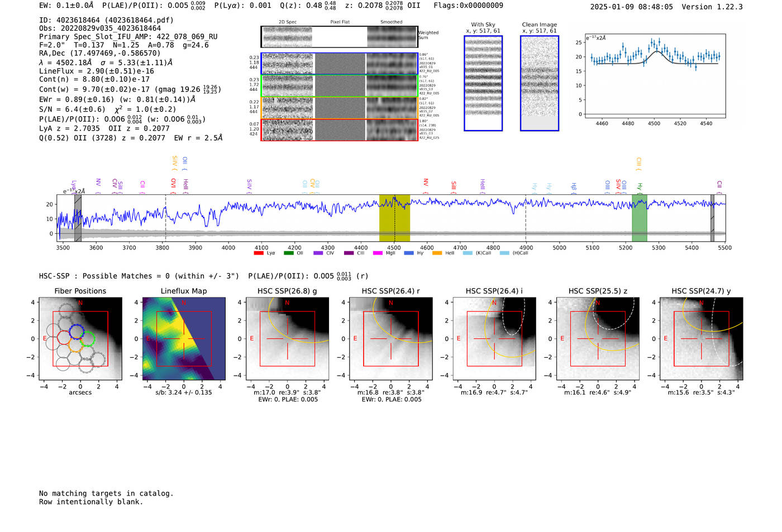The width and height of the screenshot is (782, 532).
Task: Click the magenta MgII legend swatch
Action: (378, 253)
